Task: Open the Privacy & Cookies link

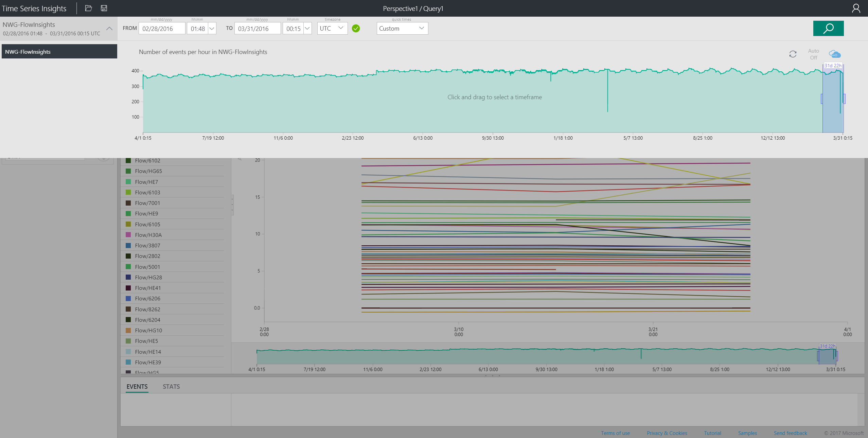Action: (x=667, y=433)
